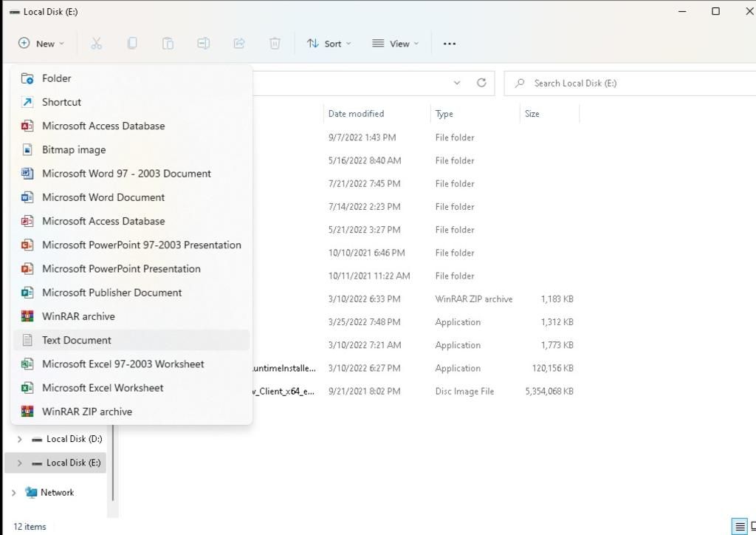Screen dimensions: 756x535
Task: Click the Share icon in toolbar
Action: coord(239,44)
